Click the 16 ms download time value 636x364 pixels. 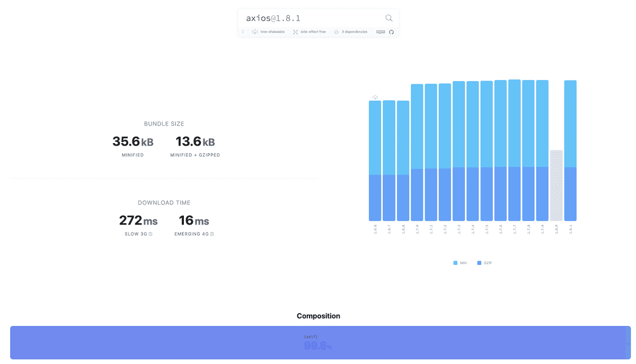(194, 220)
